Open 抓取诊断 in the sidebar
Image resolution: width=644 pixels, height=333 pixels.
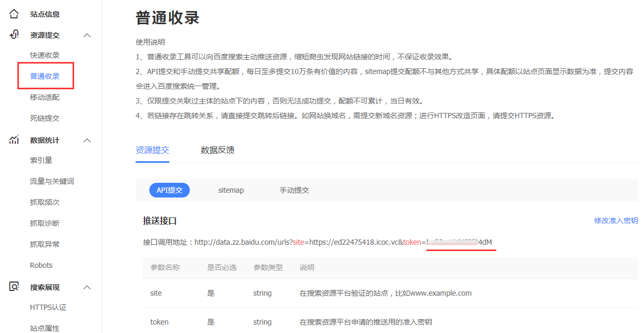click(45, 223)
